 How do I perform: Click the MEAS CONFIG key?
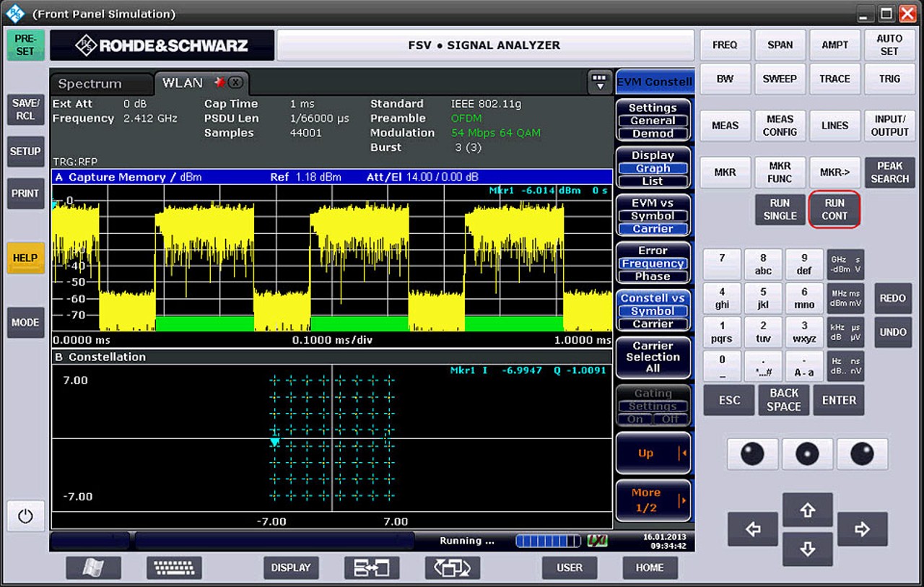[x=780, y=126]
